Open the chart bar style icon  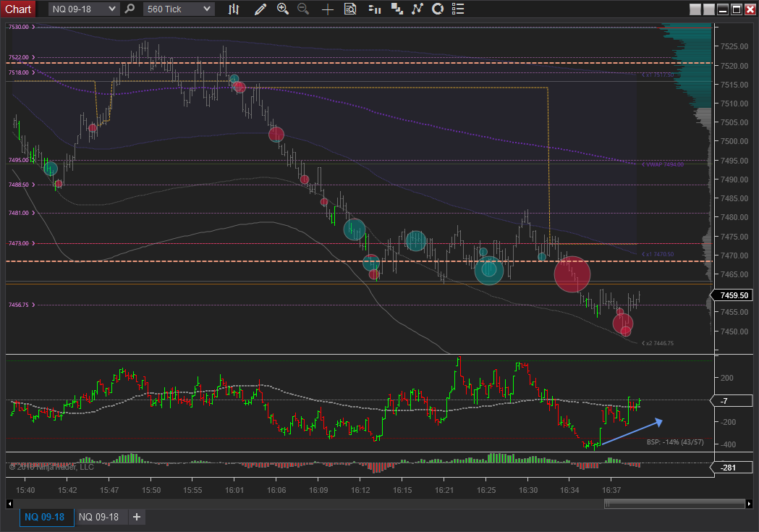click(x=234, y=9)
